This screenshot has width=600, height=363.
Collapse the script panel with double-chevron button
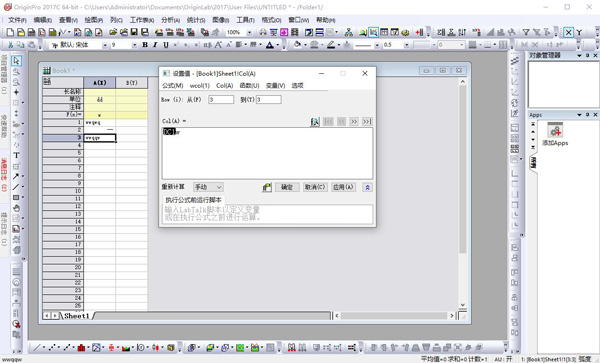coord(367,187)
